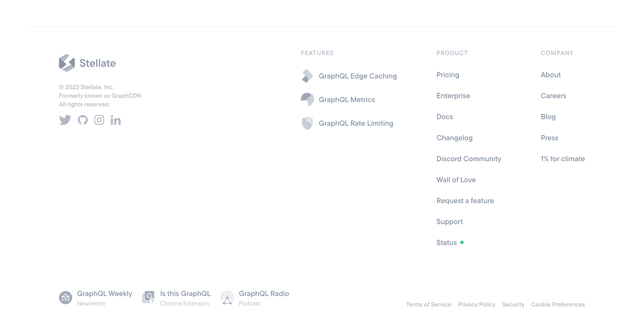Open the Pricing link

point(448,75)
